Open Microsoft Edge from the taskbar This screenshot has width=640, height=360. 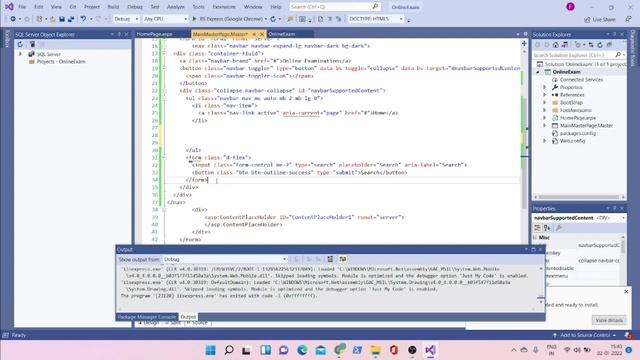pos(302,350)
